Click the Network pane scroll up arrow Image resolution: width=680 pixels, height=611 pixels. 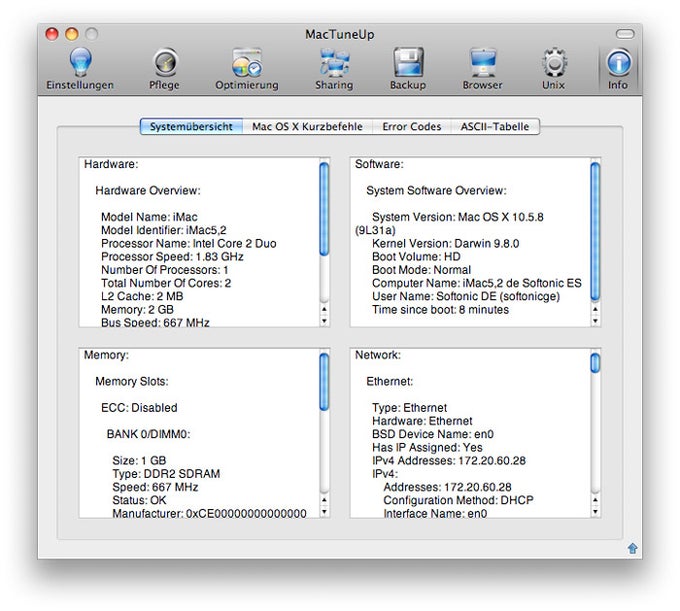tap(595, 500)
